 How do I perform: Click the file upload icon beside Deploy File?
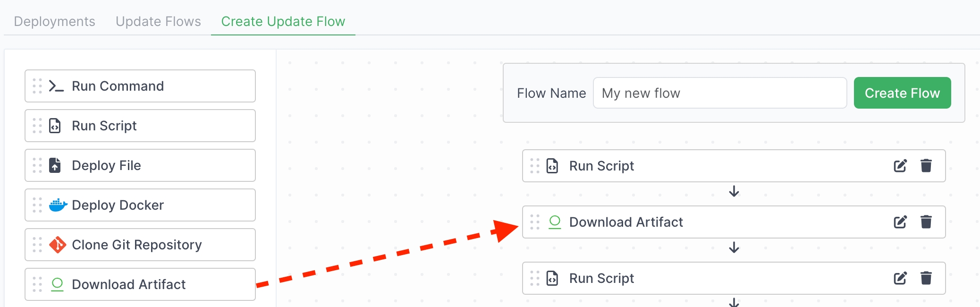[55, 165]
